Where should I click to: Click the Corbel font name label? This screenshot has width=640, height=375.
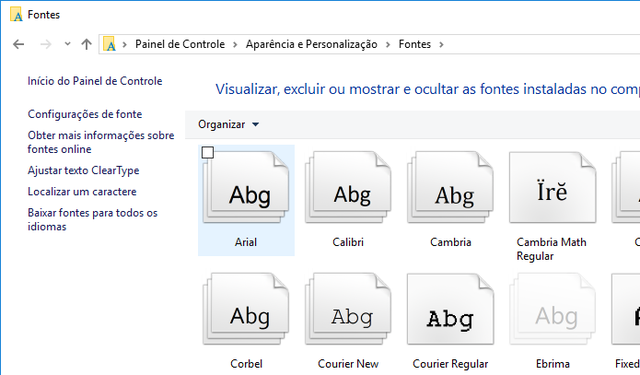click(x=246, y=364)
